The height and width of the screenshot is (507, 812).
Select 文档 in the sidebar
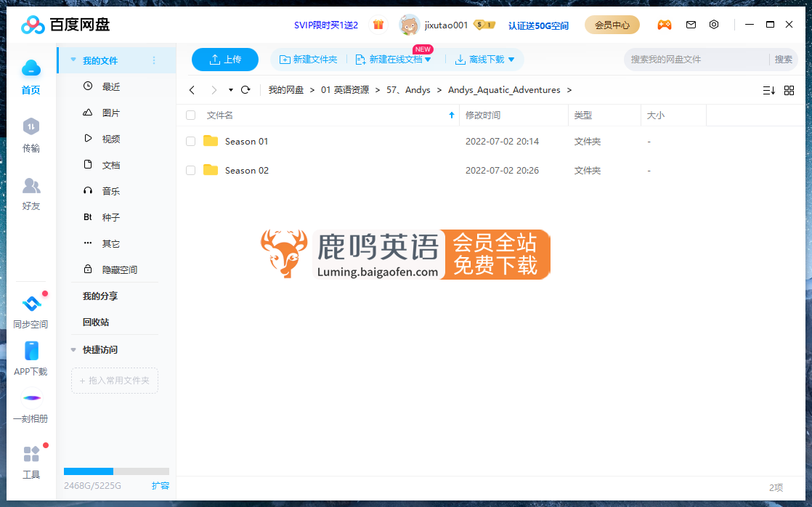111,165
